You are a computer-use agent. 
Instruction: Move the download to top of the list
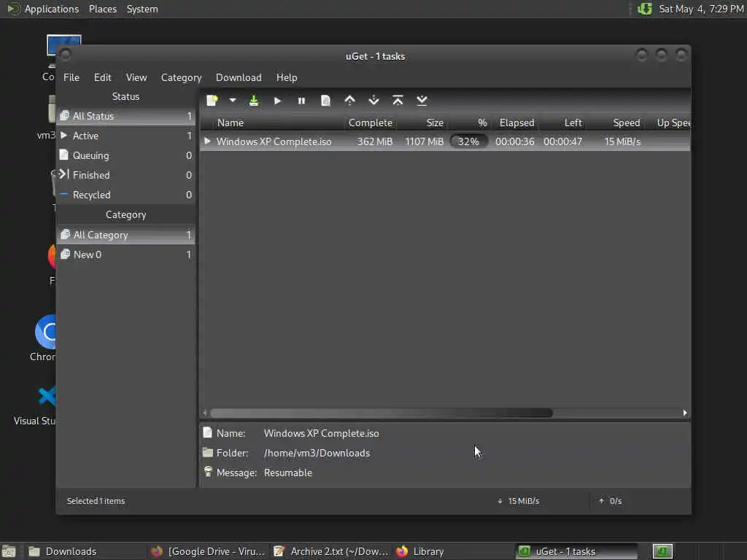click(398, 101)
